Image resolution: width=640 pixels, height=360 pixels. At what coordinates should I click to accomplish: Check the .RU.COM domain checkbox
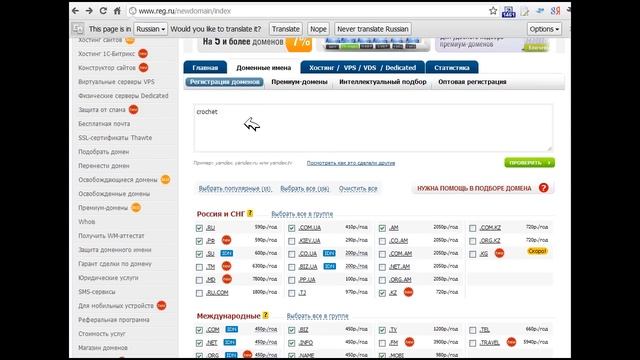pyautogui.click(x=199, y=293)
